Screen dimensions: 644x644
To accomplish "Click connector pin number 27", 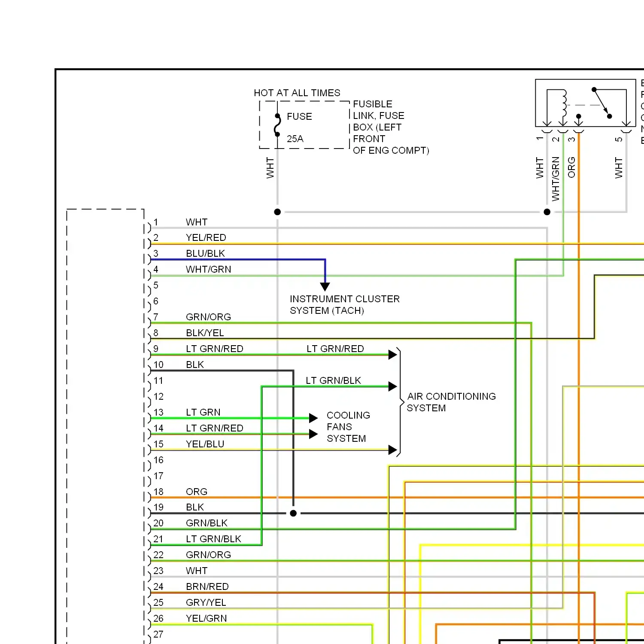I will tap(158, 634).
